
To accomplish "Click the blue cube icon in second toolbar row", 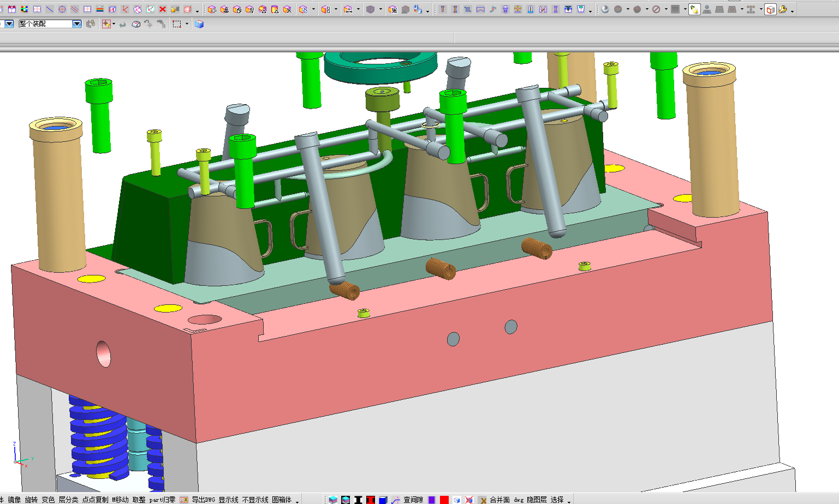I will (199, 24).
